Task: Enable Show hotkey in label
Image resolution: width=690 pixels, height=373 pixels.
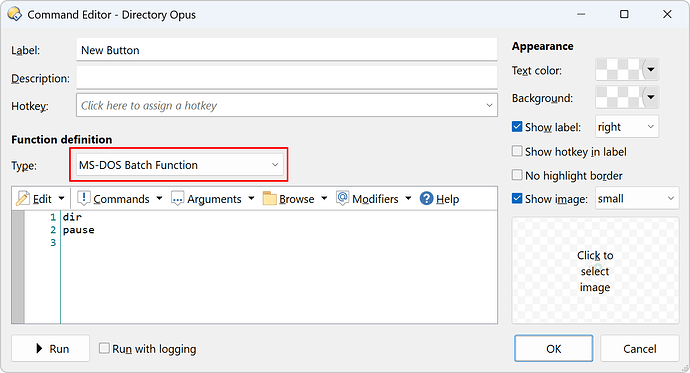Action: click(517, 151)
